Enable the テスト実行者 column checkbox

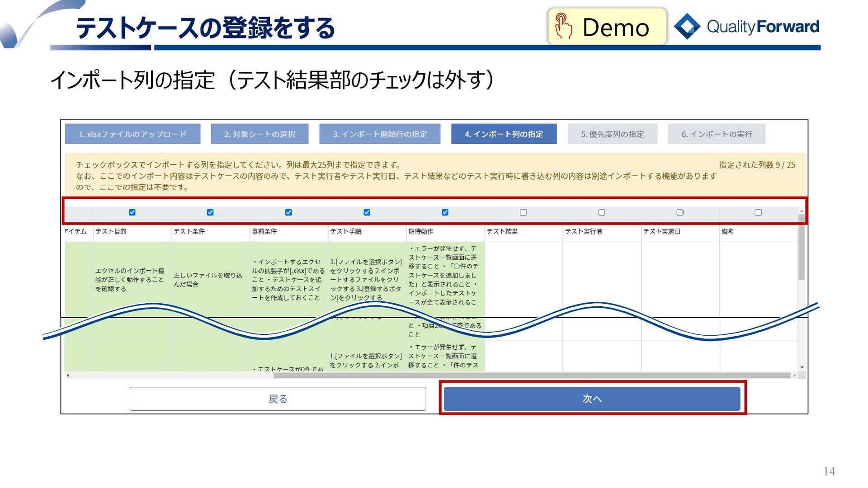tap(601, 212)
